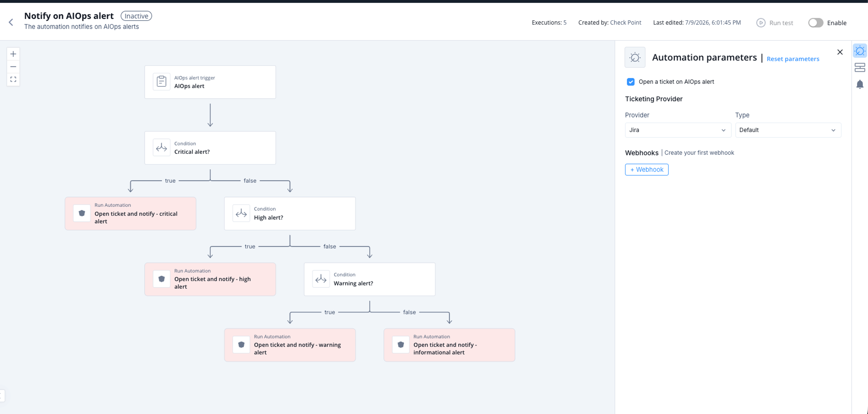
Task: Fit workflow to screen view
Action: (13, 79)
